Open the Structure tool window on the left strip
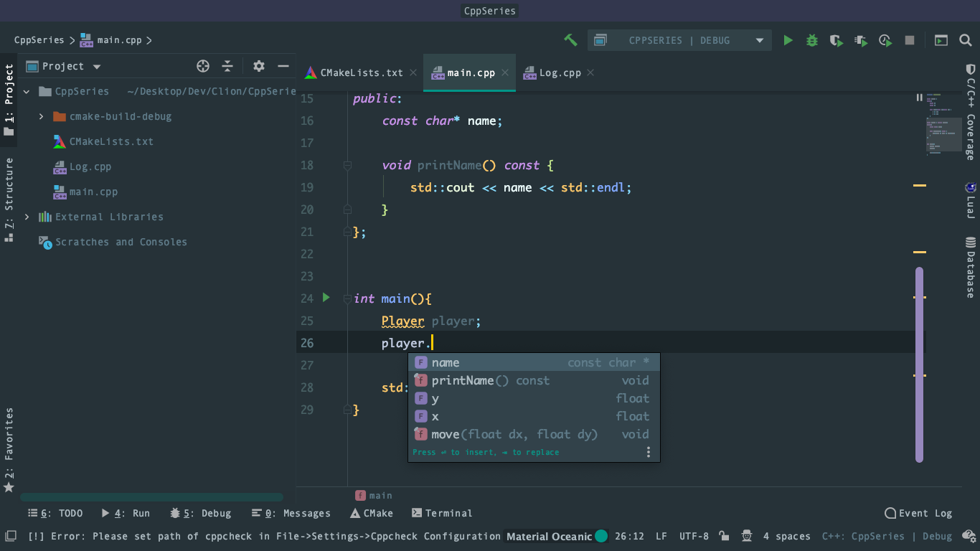This screenshot has height=551, width=980. pyautogui.click(x=9, y=200)
